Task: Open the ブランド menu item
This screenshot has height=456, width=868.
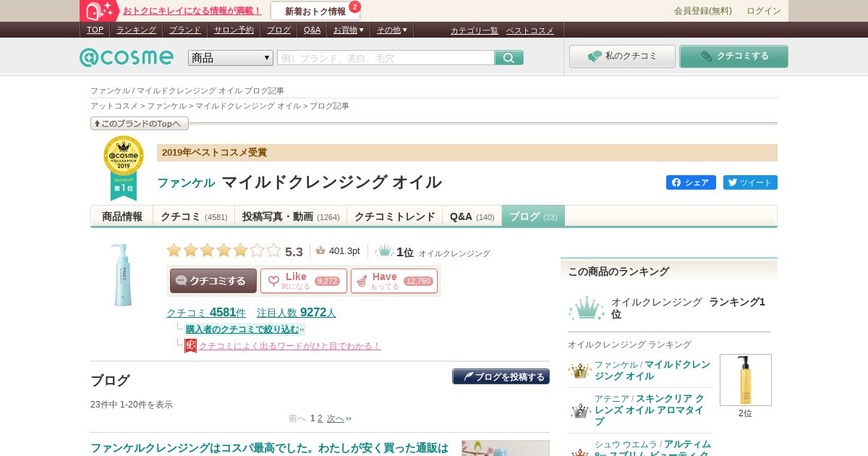Action: (185, 30)
